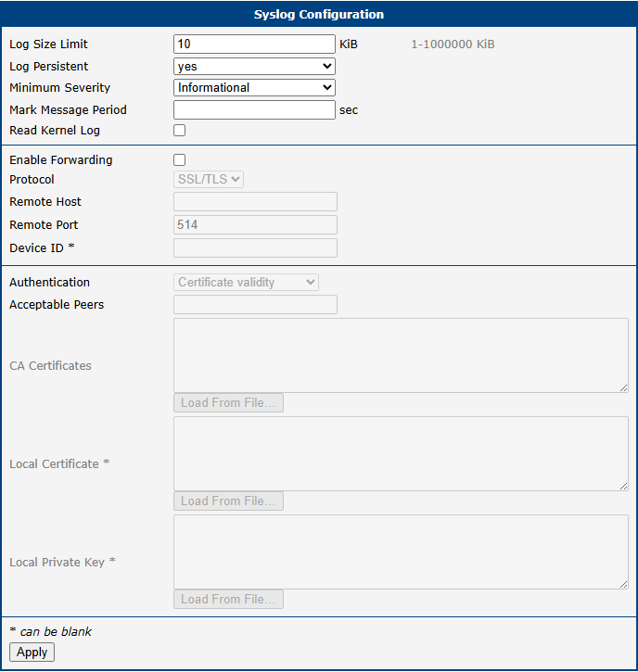Click Load From File under CA Certificates

[x=228, y=403]
